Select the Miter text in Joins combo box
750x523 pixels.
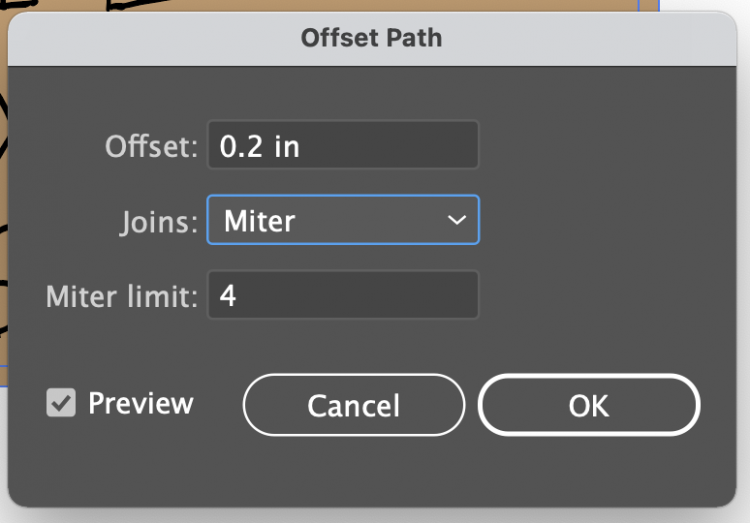[259, 221]
